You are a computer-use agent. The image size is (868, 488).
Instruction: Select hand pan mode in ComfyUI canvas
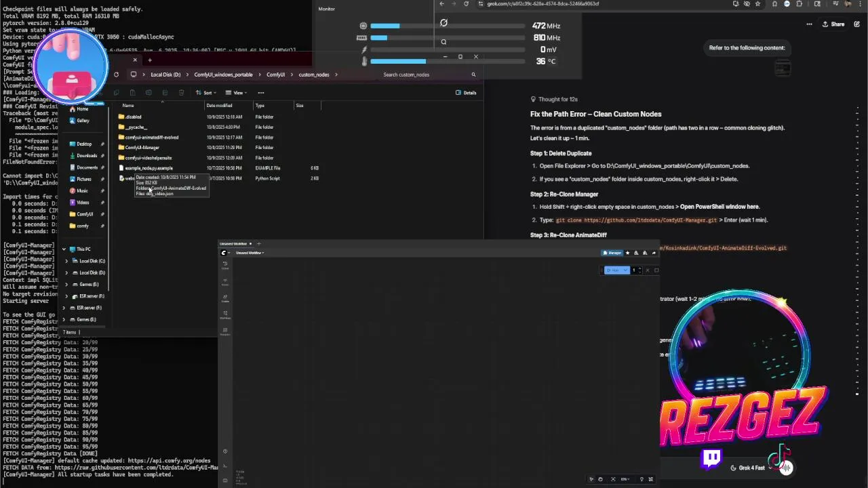coord(600,479)
